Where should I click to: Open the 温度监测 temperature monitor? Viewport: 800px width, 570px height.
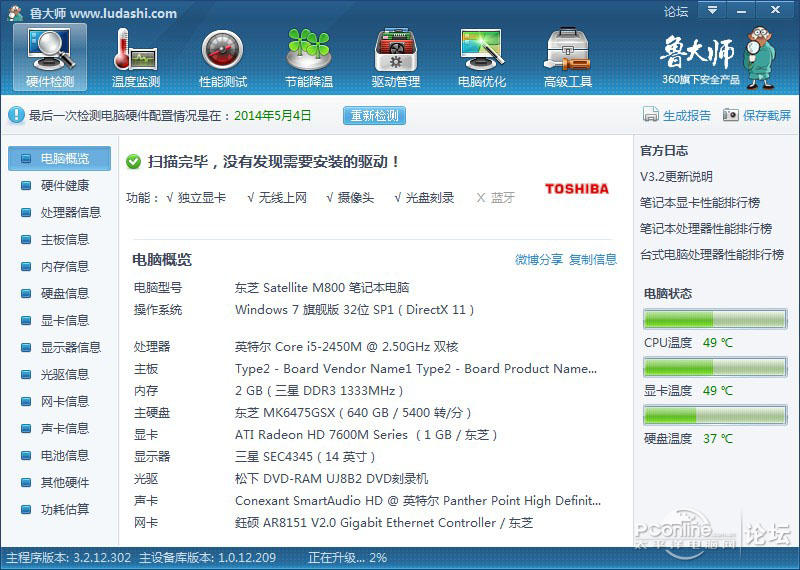(x=136, y=58)
